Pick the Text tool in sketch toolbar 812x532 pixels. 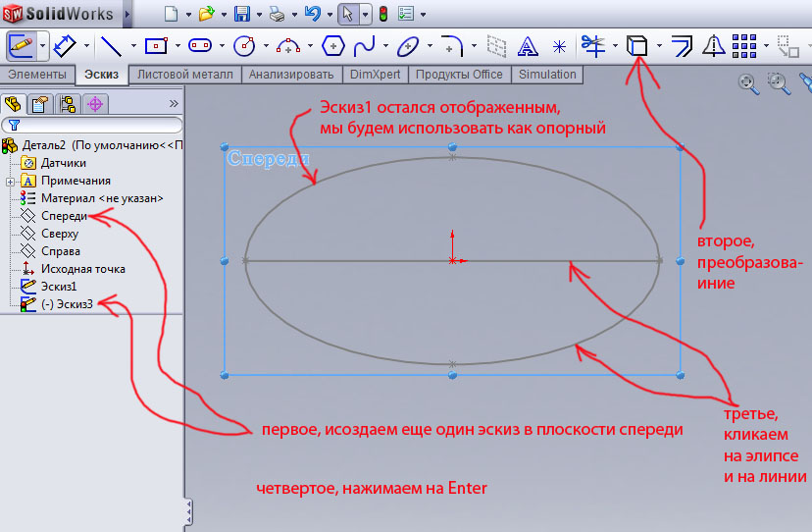pos(528,46)
